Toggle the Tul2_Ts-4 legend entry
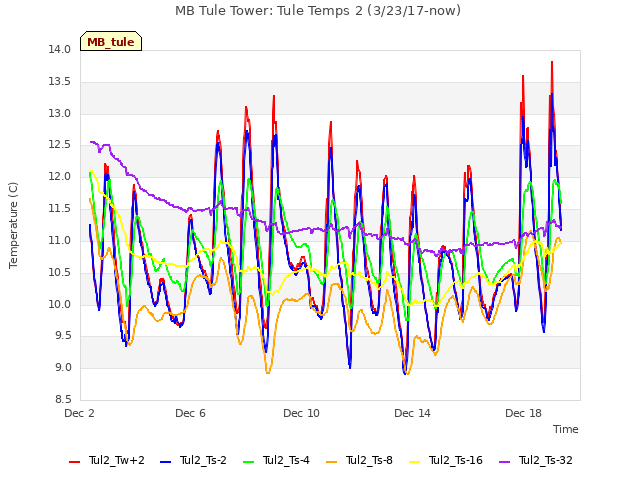640x480 pixels. [276, 461]
